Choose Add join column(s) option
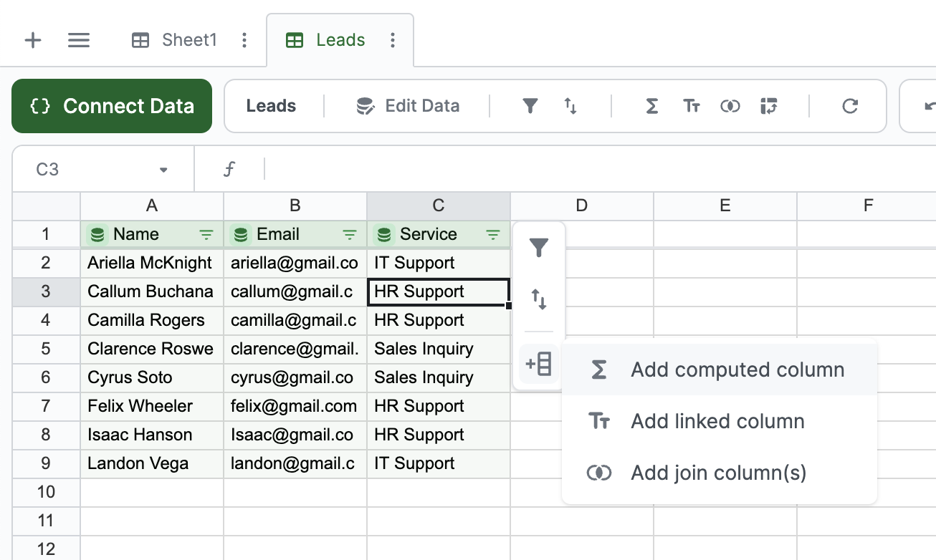The height and width of the screenshot is (560, 936). point(718,473)
